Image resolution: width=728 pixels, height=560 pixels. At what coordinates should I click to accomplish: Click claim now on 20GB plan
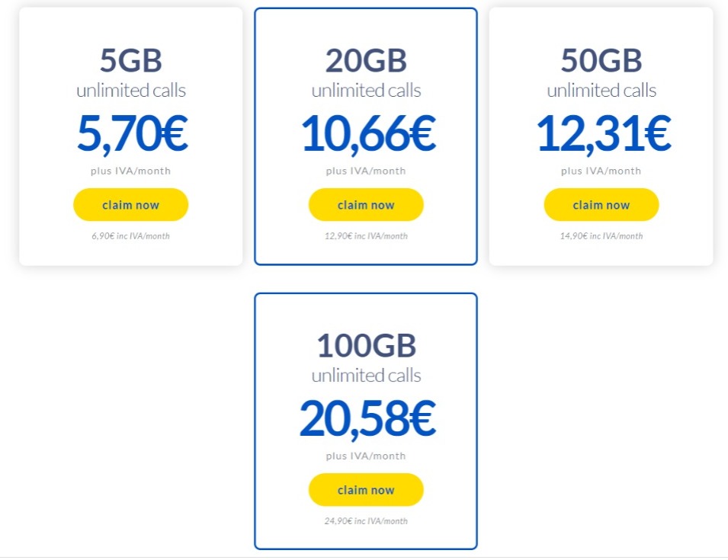[366, 205]
